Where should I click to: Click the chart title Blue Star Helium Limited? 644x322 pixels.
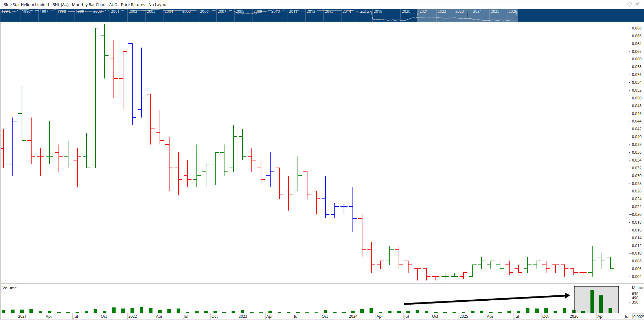[26, 5]
